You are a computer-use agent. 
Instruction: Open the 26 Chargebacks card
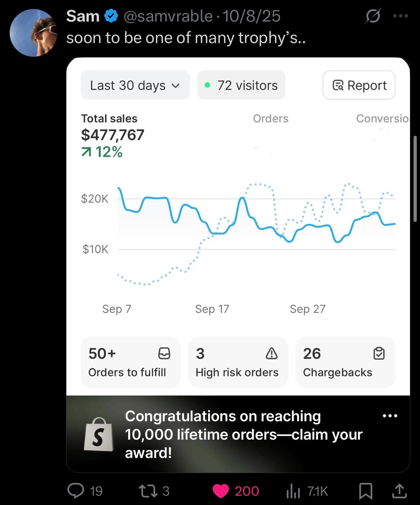pyautogui.click(x=345, y=362)
